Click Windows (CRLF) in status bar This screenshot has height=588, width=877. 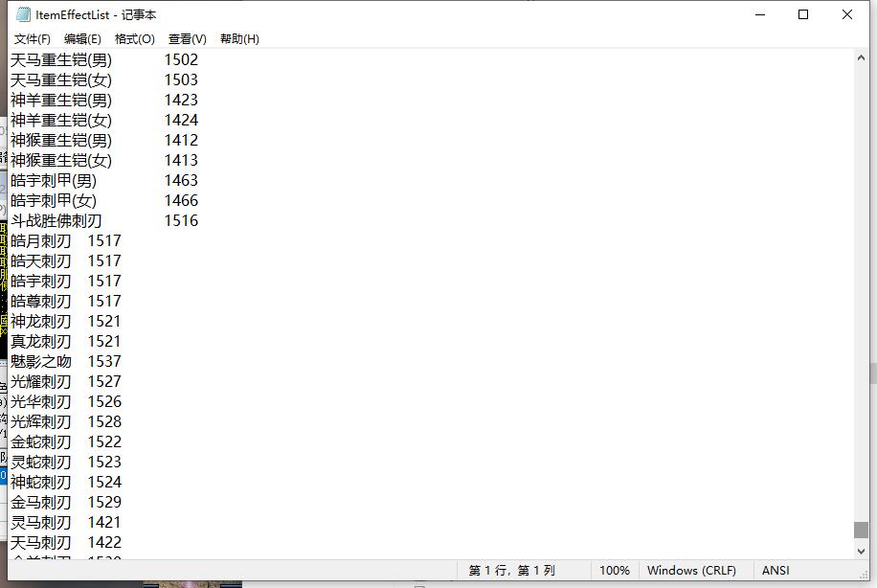691,571
